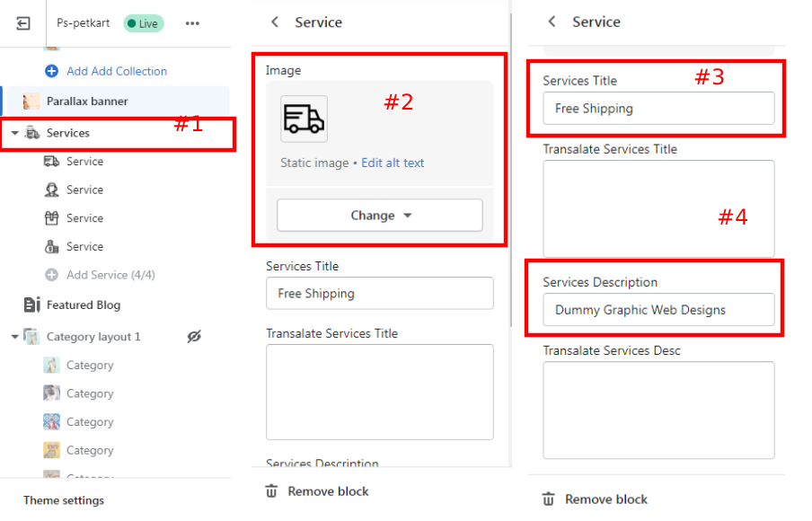Select the Service block with truck icon
This screenshot has height=521, width=812.
click(x=84, y=162)
